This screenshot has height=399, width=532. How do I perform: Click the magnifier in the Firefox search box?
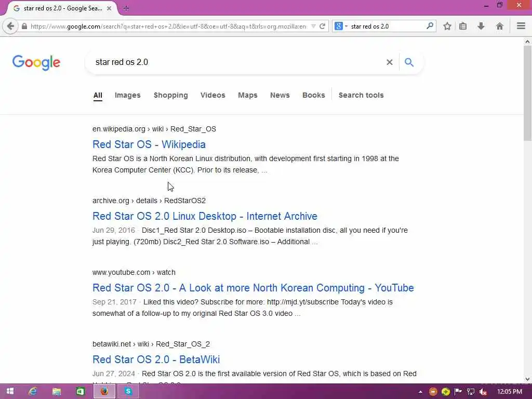click(430, 26)
